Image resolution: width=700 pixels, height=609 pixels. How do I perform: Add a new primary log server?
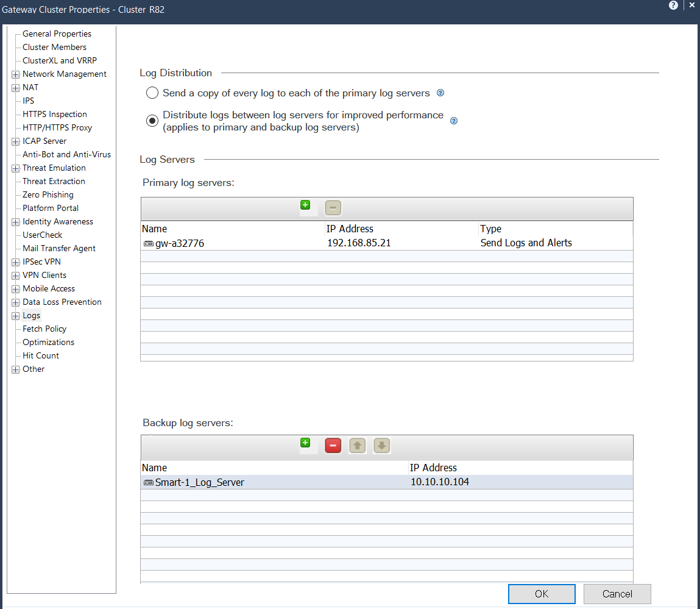pos(305,205)
